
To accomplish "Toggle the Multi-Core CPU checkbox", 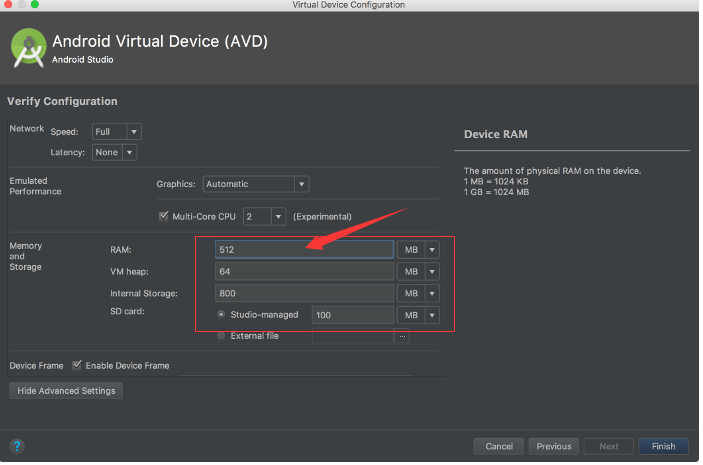I will click(164, 216).
